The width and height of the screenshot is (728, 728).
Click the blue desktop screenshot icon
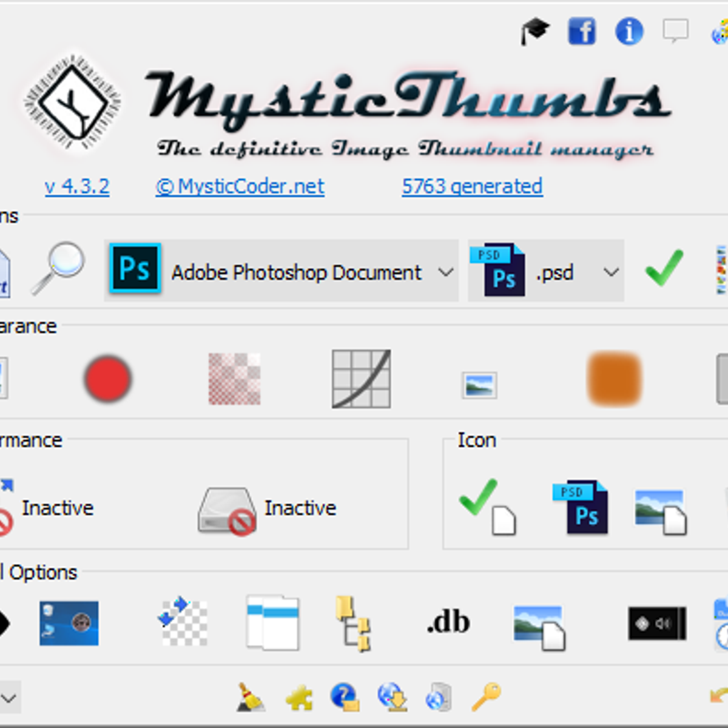coord(69,623)
